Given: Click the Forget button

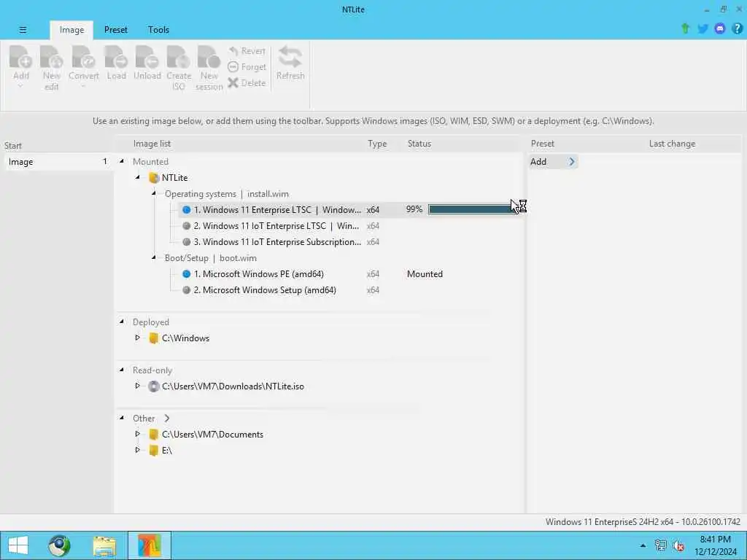Looking at the screenshot, I should click(247, 66).
